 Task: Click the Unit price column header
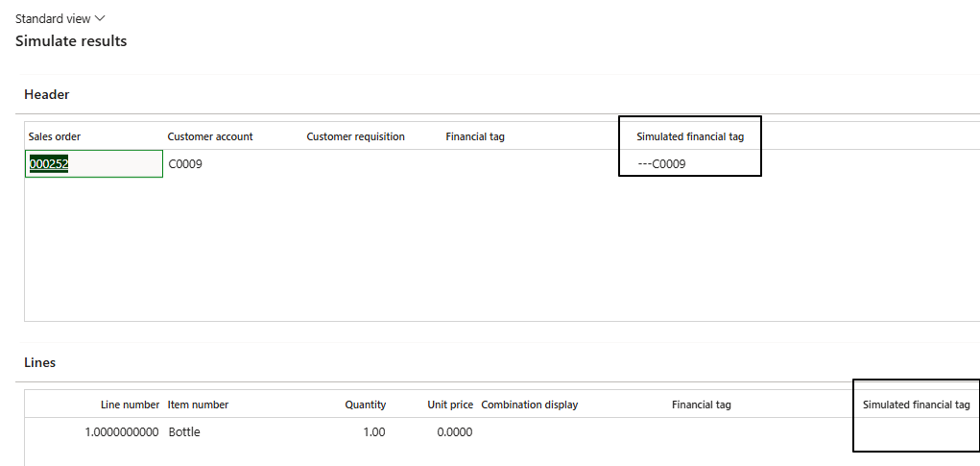(x=450, y=405)
